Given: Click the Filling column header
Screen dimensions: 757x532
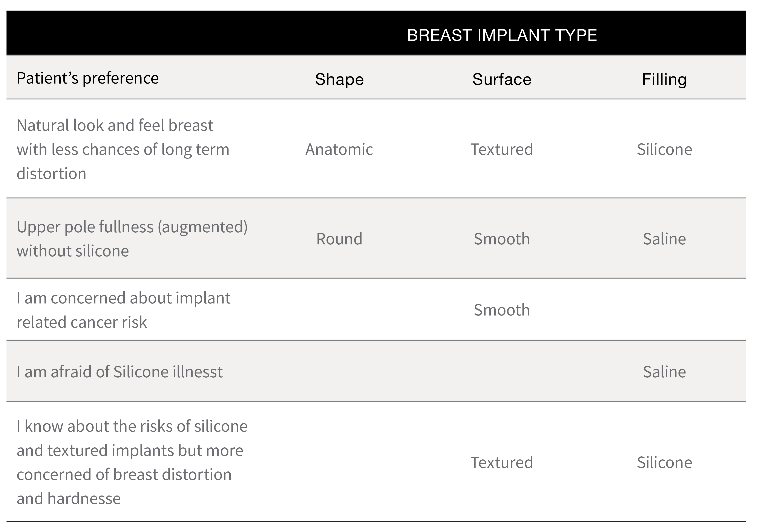Looking at the screenshot, I should coord(664,80).
